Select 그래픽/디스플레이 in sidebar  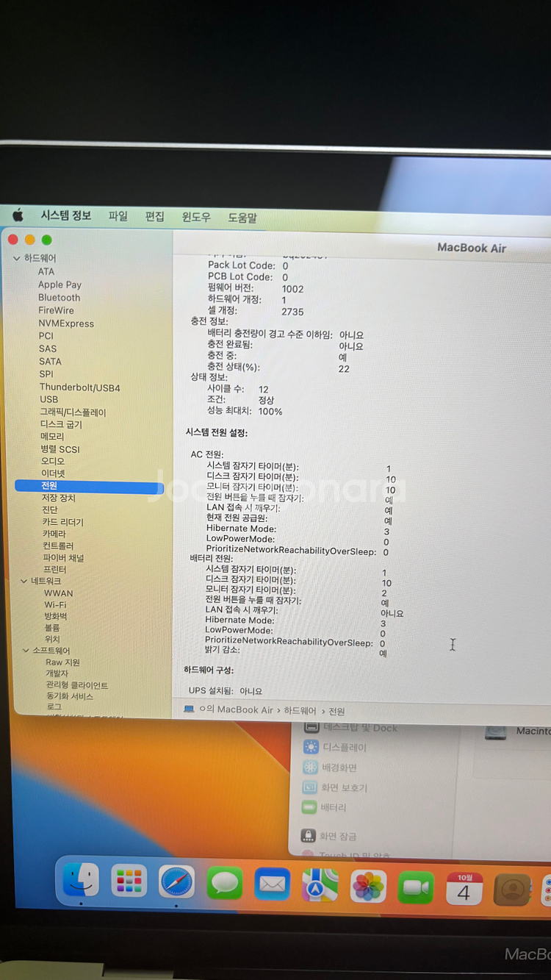click(73, 412)
